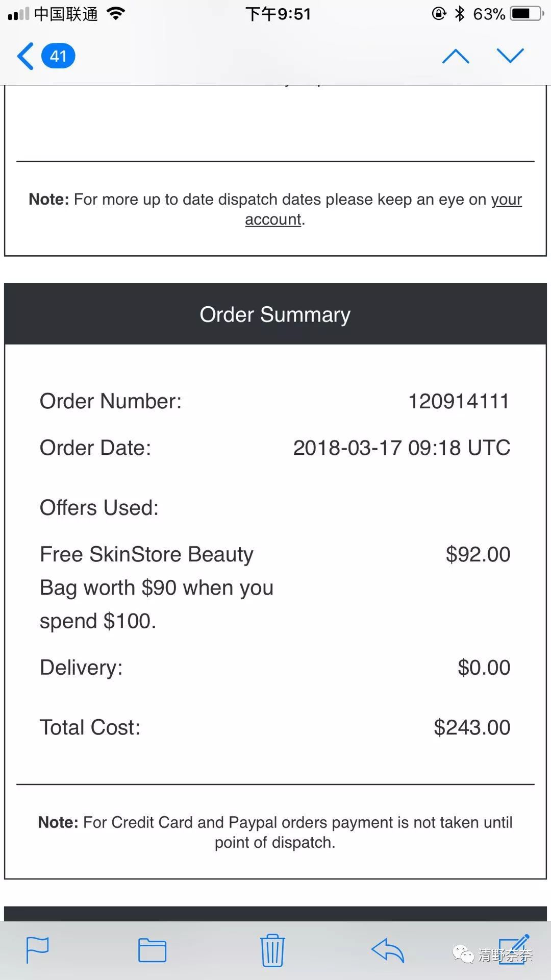Tap the back arrow to the inbox

click(26, 56)
